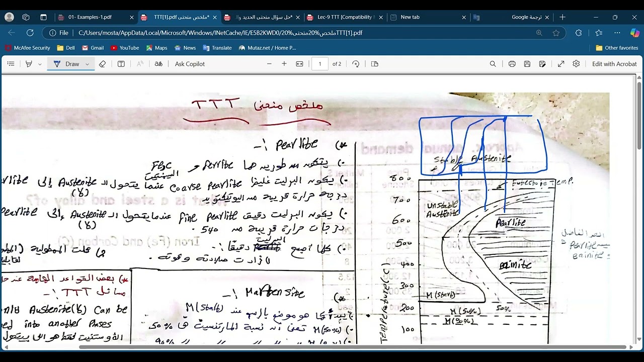Open the Dell bookmark folder
Viewport: 644px width, 362px height.
[66, 48]
